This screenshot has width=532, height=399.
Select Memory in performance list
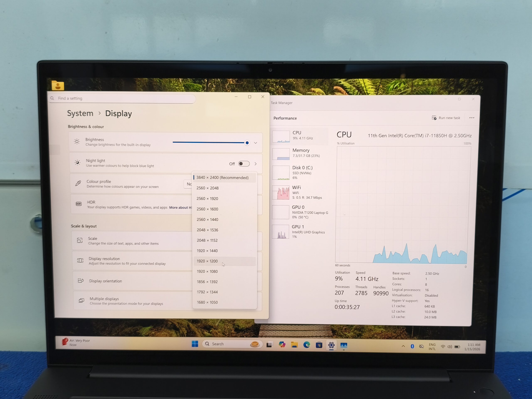(301, 153)
